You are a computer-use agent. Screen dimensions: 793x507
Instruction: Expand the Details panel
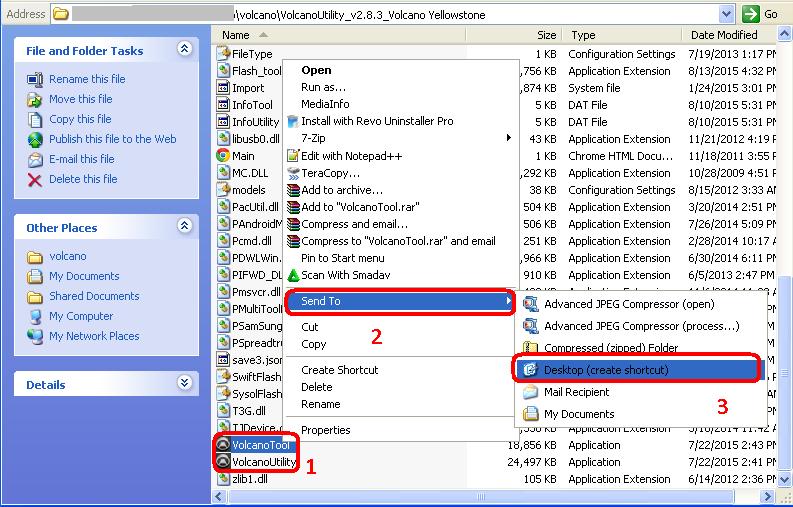[185, 383]
